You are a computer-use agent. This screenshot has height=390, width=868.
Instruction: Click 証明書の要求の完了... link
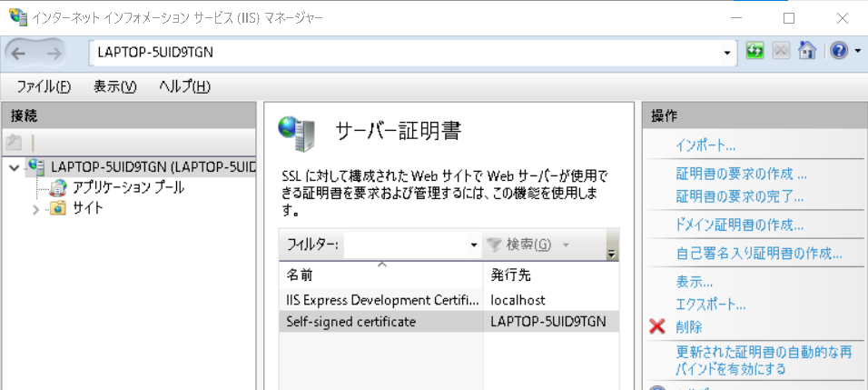pyautogui.click(x=740, y=196)
